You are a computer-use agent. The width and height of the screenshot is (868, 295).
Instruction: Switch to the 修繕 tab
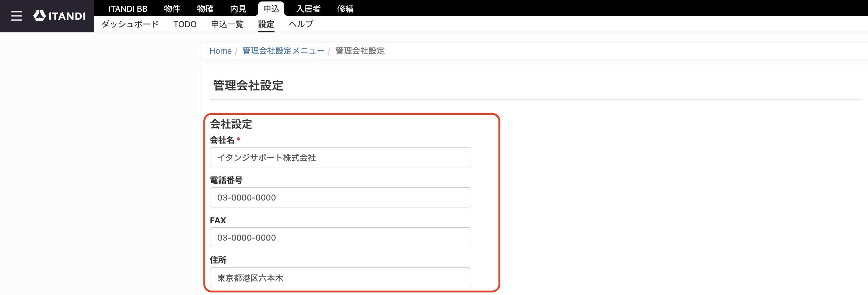tap(346, 9)
